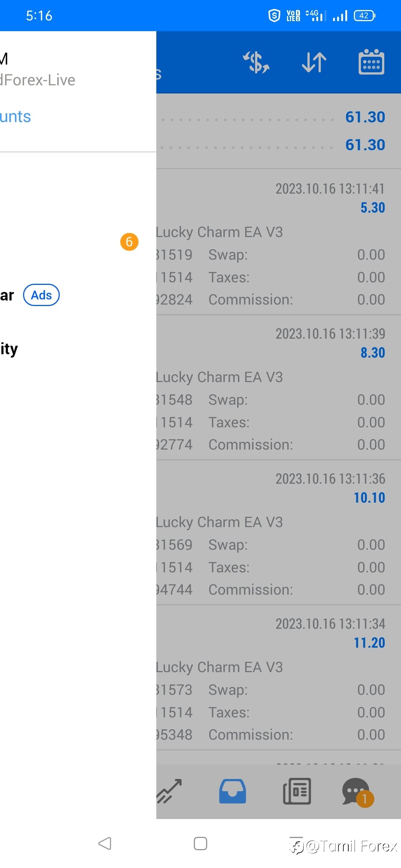Open the trade with 8.30 profit
This screenshot has height=868, width=401.
[278, 387]
